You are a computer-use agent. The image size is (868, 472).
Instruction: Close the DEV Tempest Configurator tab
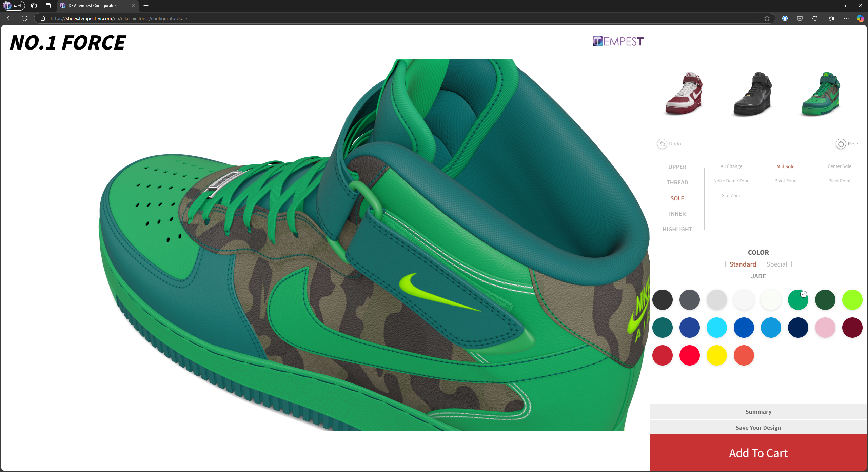click(x=133, y=6)
